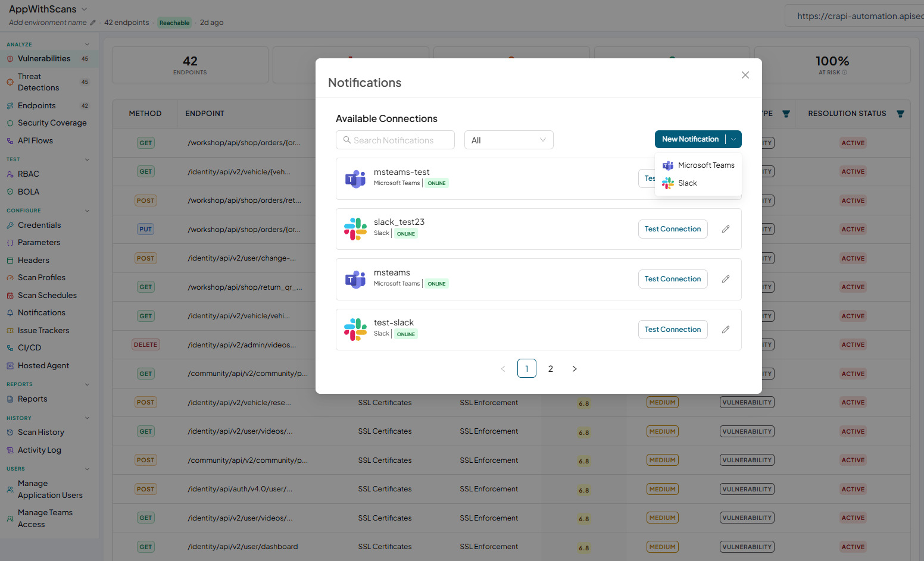Go to page 2 of connections

(x=551, y=369)
